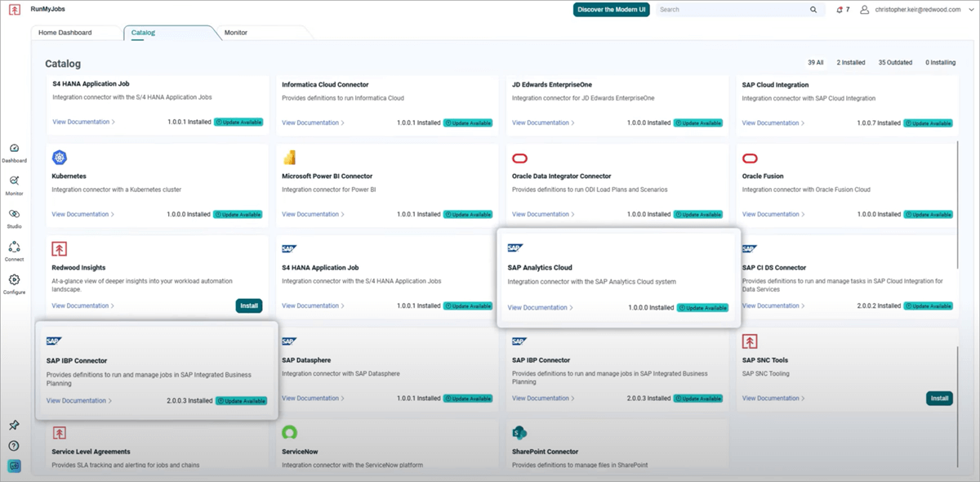This screenshot has height=482, width=980.
Task: Open the chat icon at bottom left
Action: coord(15,466)
